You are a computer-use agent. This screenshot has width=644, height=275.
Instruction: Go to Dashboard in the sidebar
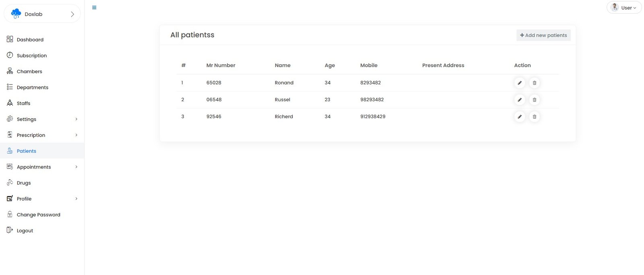(30, 39)
